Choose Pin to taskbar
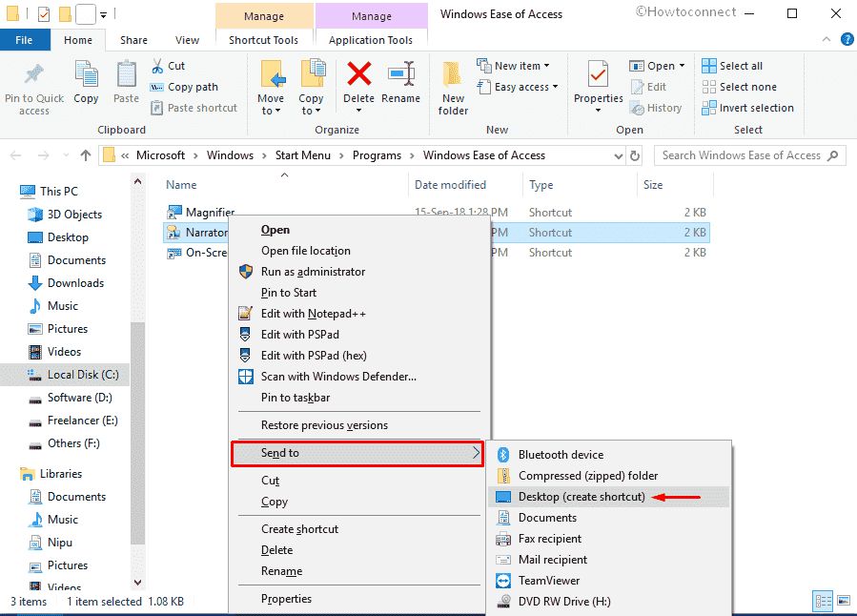This screenshot has width=857, height=616. point(359,398)
